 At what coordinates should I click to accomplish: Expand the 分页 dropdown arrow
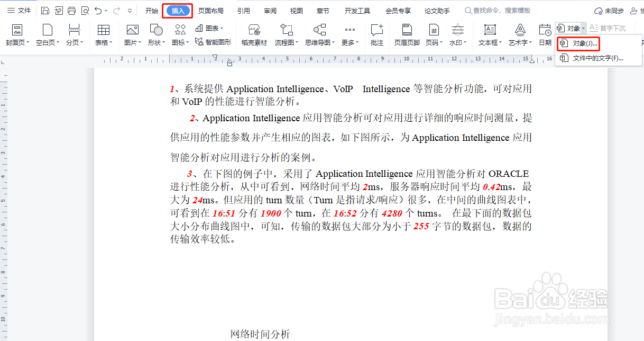(81, 43)
